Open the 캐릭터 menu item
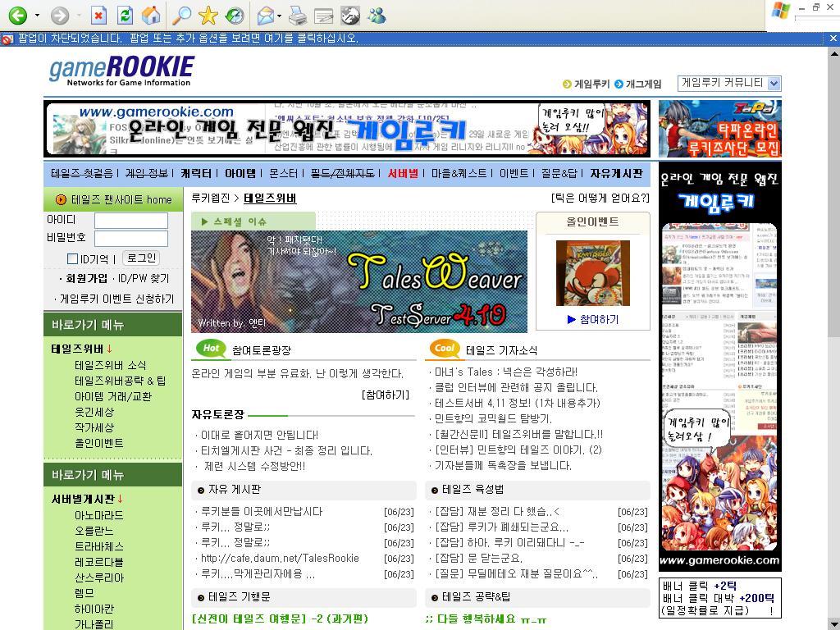 click(x=195, y=173)
